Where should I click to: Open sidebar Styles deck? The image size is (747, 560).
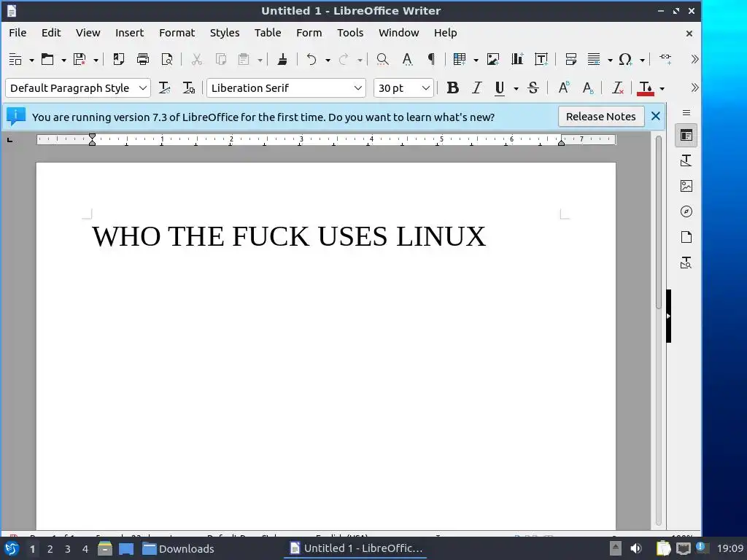pyautogui.click(x=686, y=161)
